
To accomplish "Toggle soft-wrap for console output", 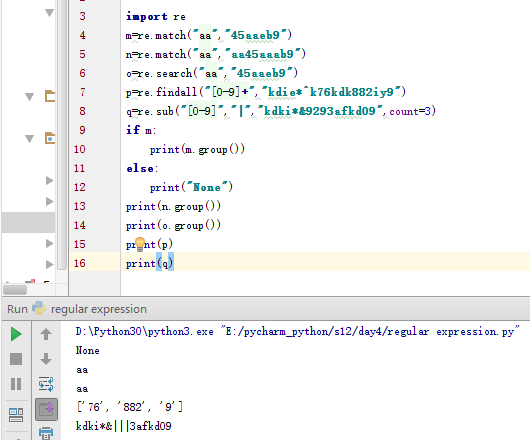I will click(x=46, y=384).
